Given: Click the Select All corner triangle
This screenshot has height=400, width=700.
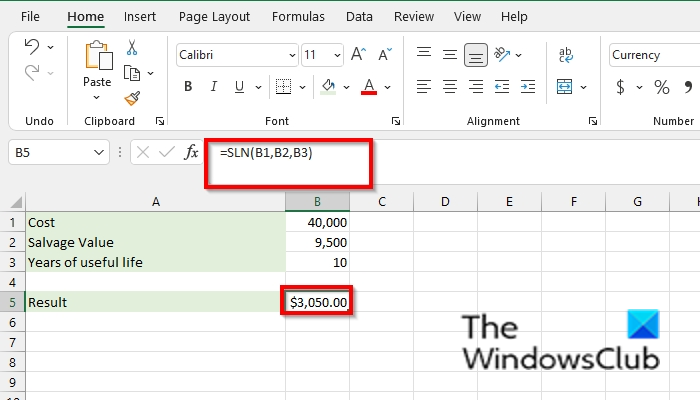Looking at the screenshot, I should (x=16, y=203).
